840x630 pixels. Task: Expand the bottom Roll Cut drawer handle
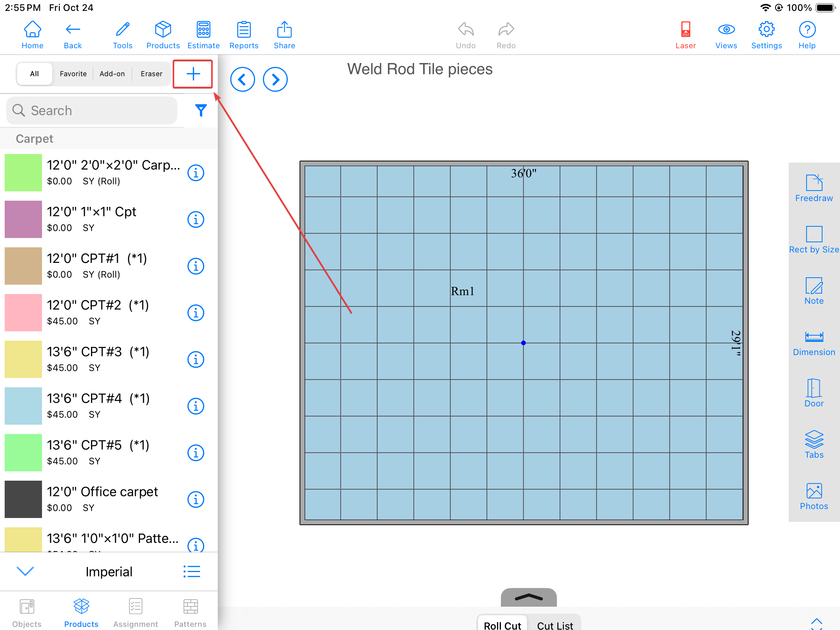click(x=528, y=597)
